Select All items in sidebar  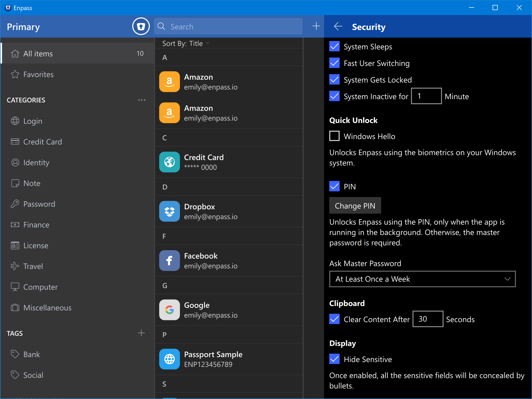pyautogui.click(x=78, y=53)
